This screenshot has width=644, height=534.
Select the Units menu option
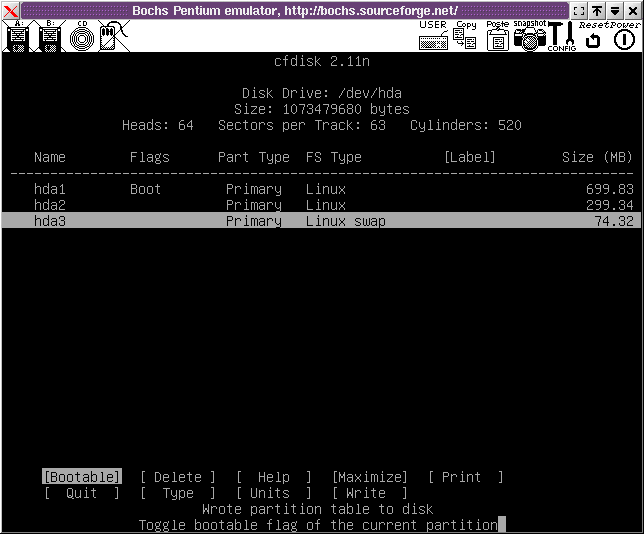coord(274,493)
